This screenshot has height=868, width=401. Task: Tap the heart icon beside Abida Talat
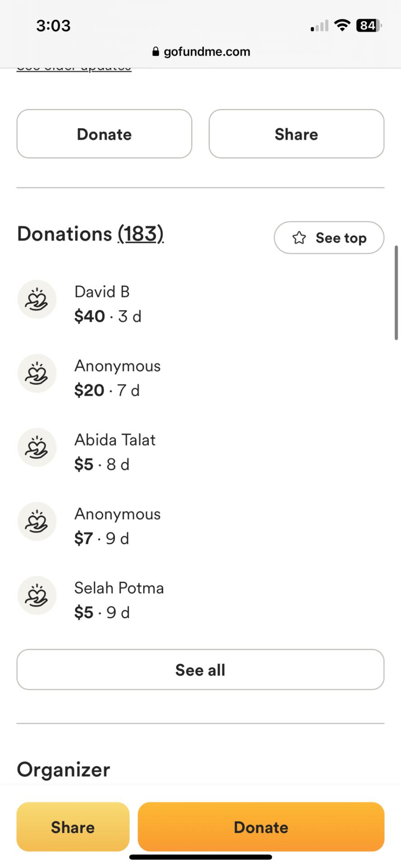[x=37, y=448]
